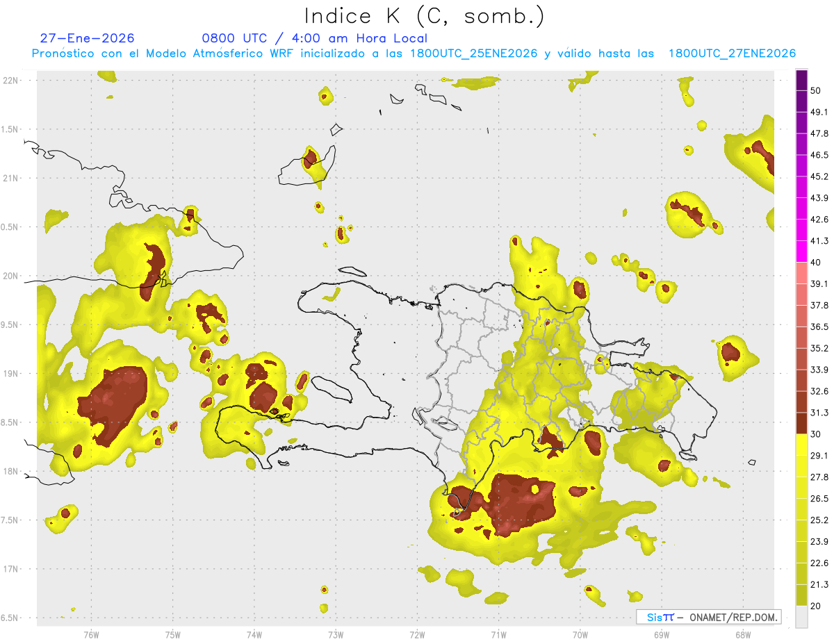Click the longitude label '69W'
The width and height of the screenshot is (834, 644).
[661, 634]
